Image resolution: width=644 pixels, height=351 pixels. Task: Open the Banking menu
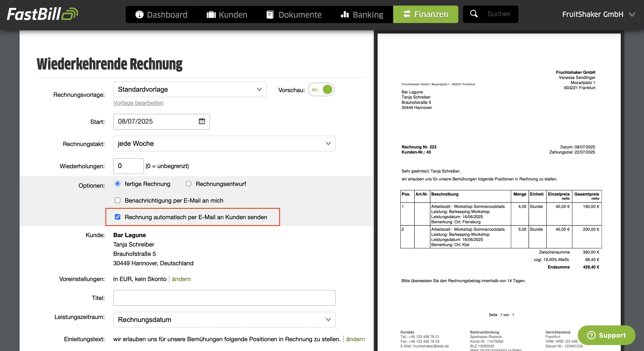(362, 15)
